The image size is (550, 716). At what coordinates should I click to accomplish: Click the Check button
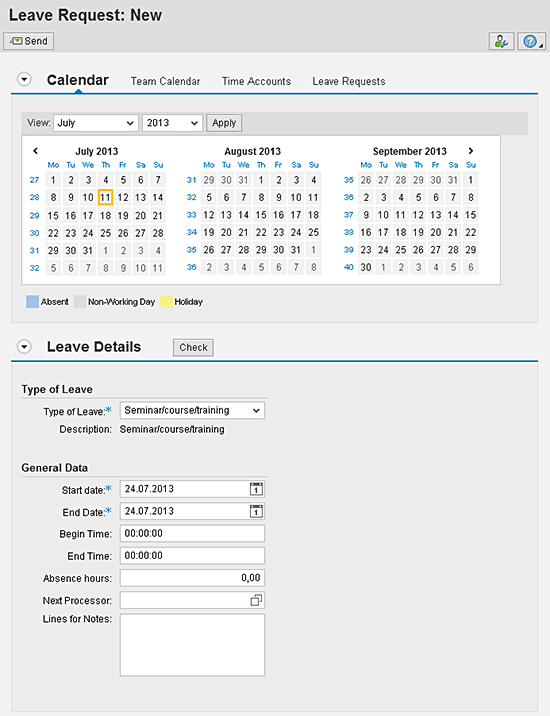pos(193,347)
